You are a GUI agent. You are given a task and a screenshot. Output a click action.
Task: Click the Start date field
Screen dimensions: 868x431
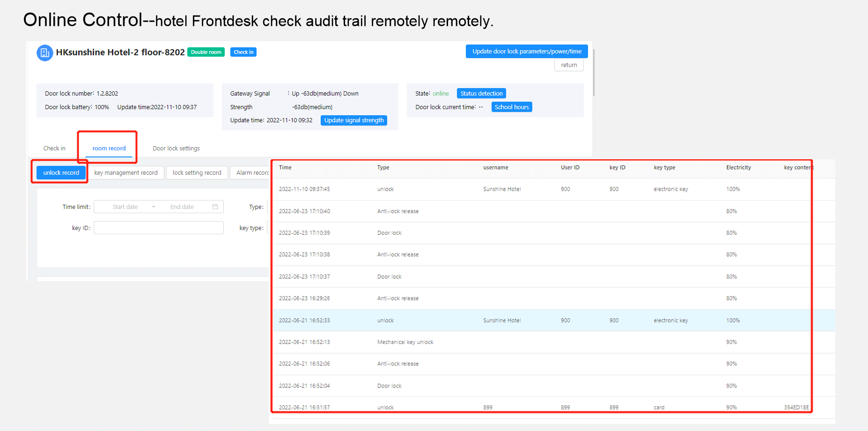coord(125,207)
